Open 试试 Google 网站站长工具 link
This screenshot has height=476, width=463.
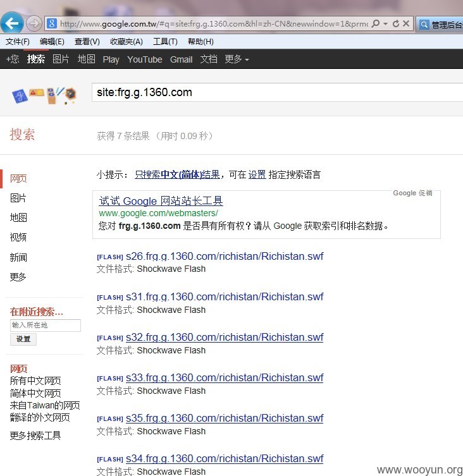(161, 201)
